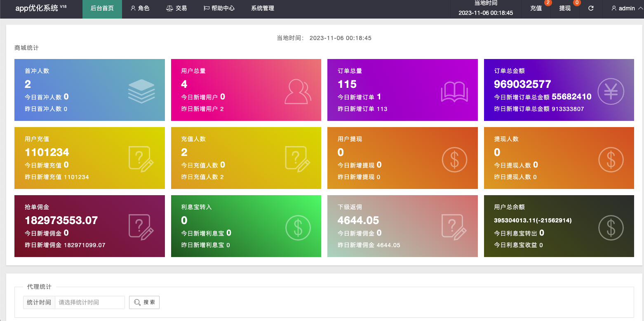
Task: Click the dollar icon in 利息宝转入 card
Action: click(298, 227)
